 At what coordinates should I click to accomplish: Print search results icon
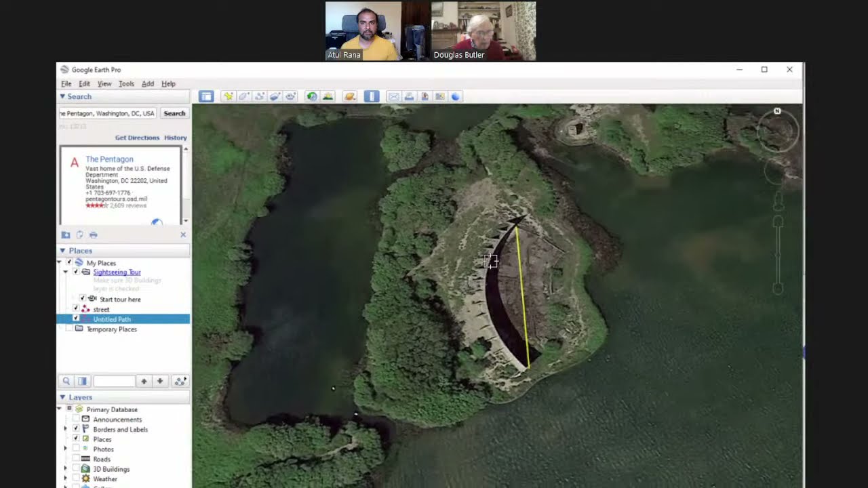point(93,235)
